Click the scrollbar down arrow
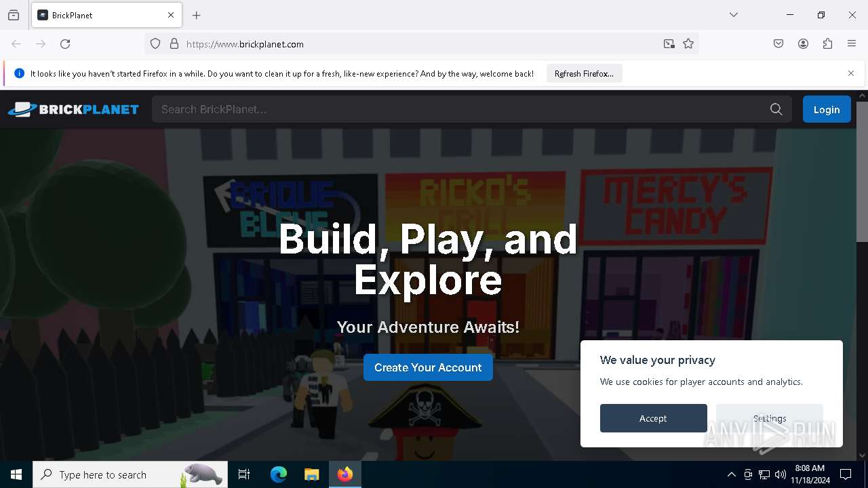 click(x=862, y=455)
